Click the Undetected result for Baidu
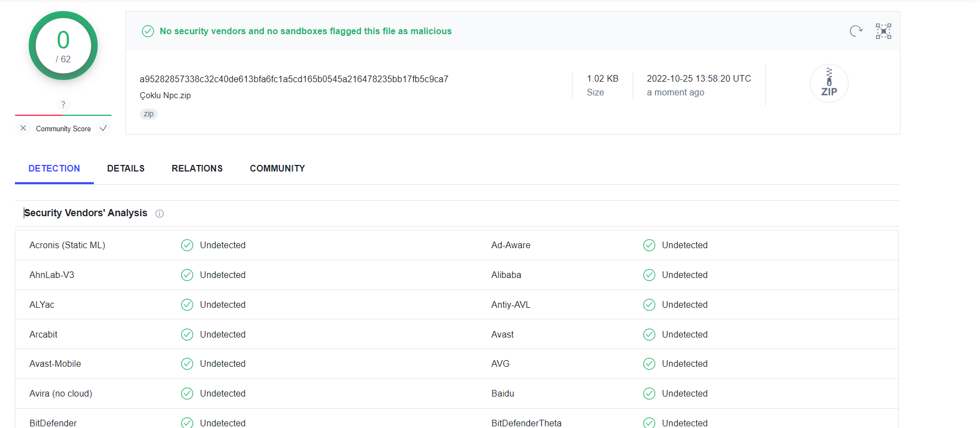Viewport: 980px width, 428px height. tap(685, 393)
